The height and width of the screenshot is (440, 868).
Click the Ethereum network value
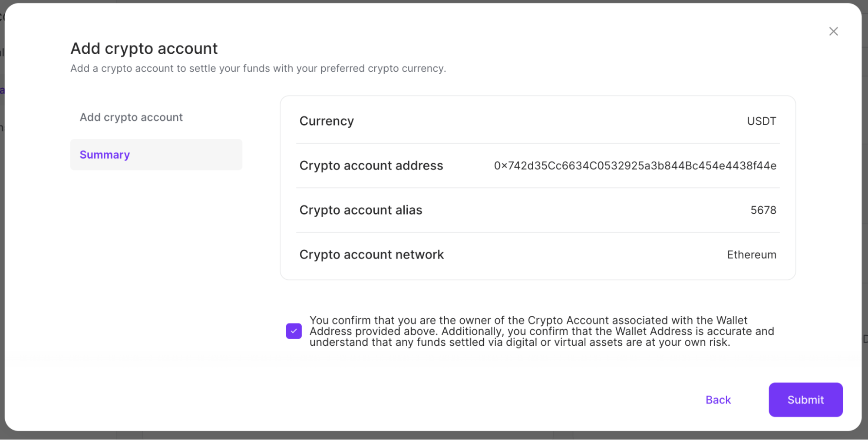point(751,255)
